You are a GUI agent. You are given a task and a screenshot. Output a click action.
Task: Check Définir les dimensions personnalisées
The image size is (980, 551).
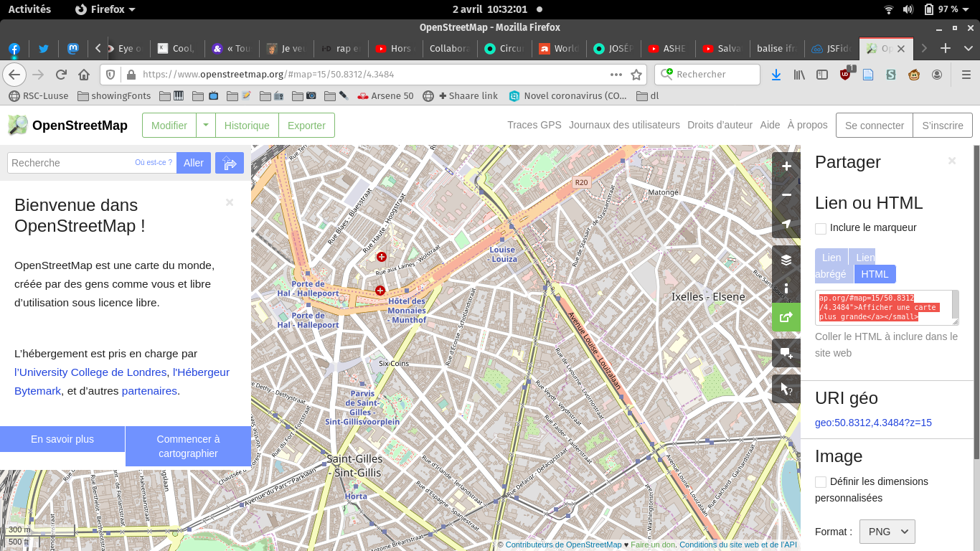pos(821,482)
